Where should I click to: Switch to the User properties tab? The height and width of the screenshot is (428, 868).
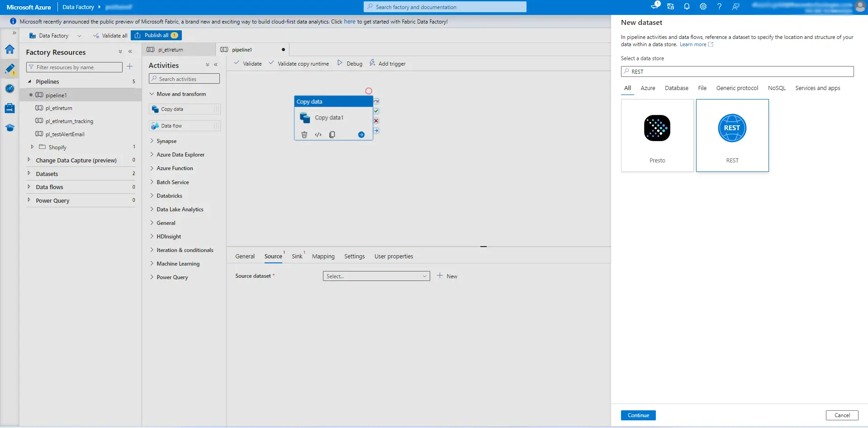[x=394, y=256]
